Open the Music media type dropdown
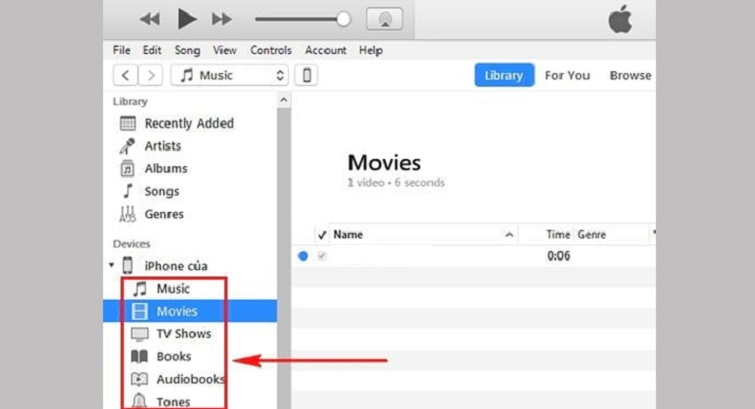This screenshot has height=409, width=755. click(x=229, y=75)
